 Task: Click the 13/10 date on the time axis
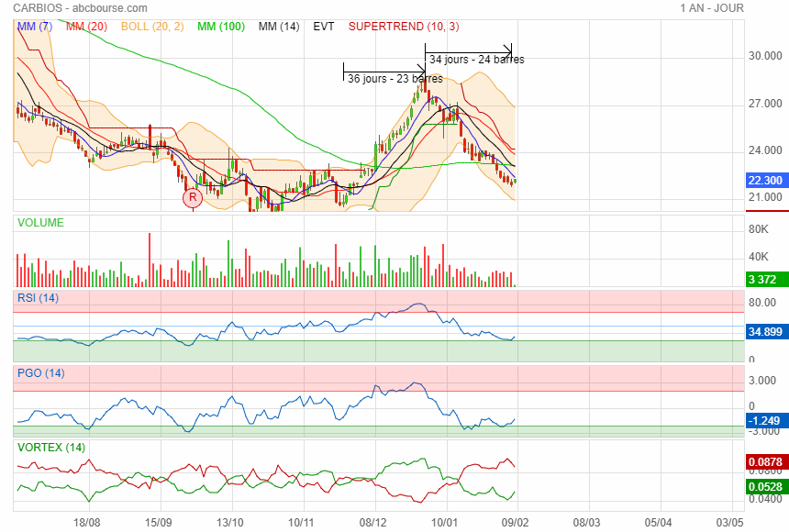(229, 523)
